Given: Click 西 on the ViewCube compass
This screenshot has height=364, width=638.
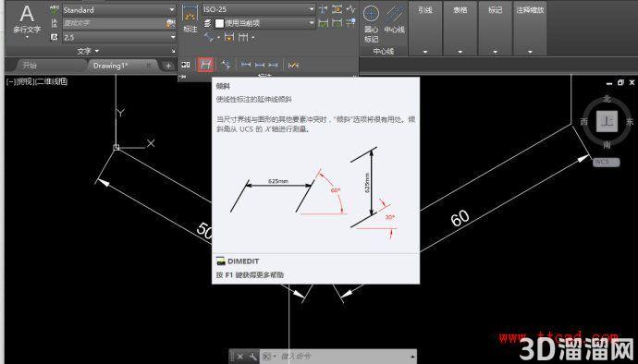Looking at the screenshot, I should [x=584, y=122].
